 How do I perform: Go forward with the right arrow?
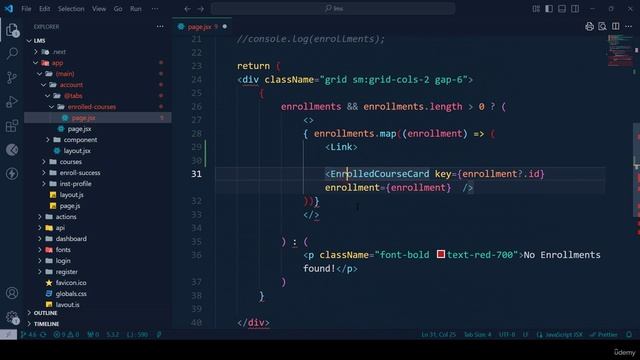coord(200,9)
